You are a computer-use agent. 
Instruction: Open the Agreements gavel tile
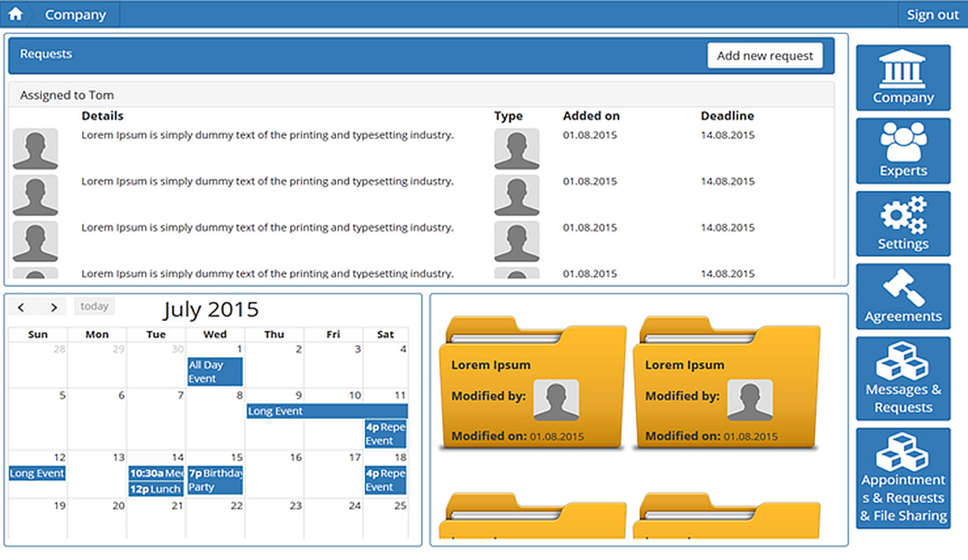[903, 297]
